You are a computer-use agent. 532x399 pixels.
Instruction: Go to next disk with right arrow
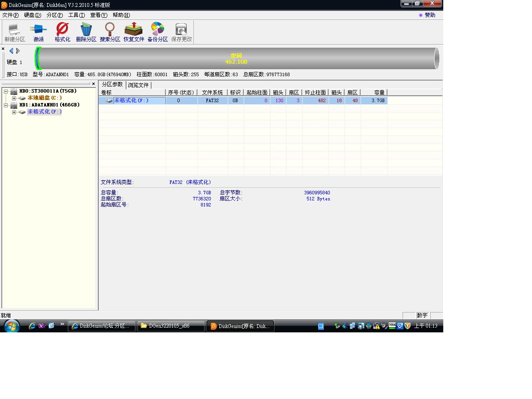click(x=18, y=51)
